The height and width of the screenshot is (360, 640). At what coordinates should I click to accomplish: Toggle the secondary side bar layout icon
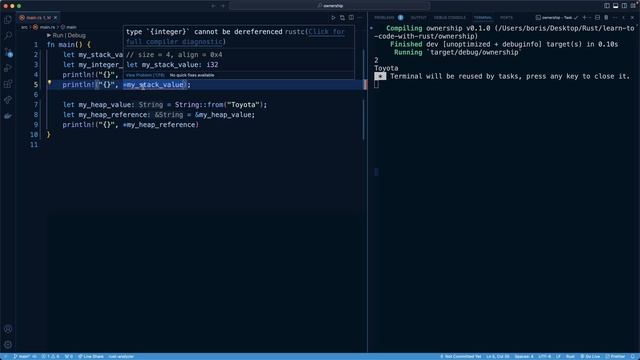(624, 6)
